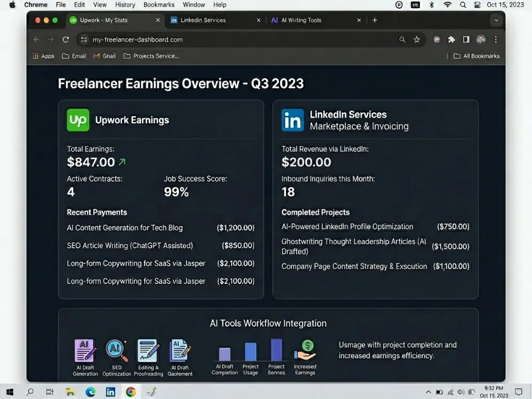Open Chrome from the taskbar
The image size is (532, 399).
[x=131, y=392]
